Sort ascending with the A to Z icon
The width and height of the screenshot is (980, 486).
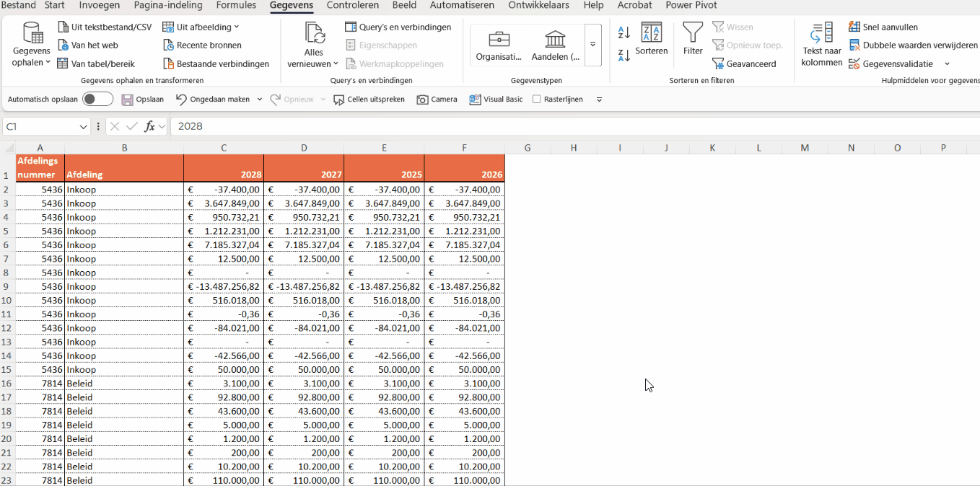click(x=624, y=32)
